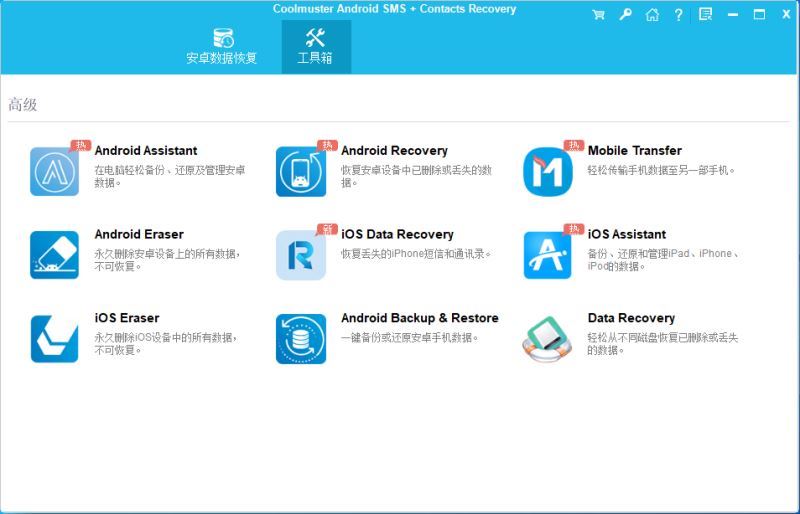
Task: Click the Android Assistant title
Action: (x=146, y=151)
